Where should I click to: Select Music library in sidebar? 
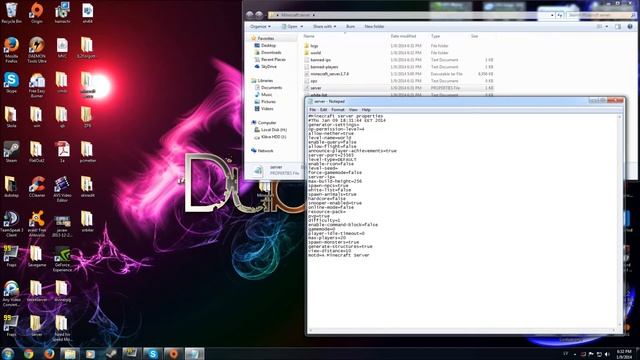[x=267, y=94]
